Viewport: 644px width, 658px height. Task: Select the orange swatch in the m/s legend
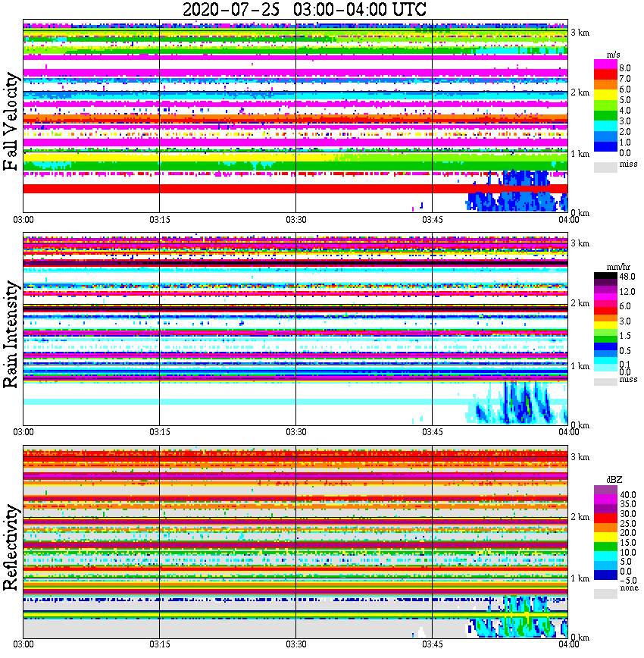click(605, 85)
